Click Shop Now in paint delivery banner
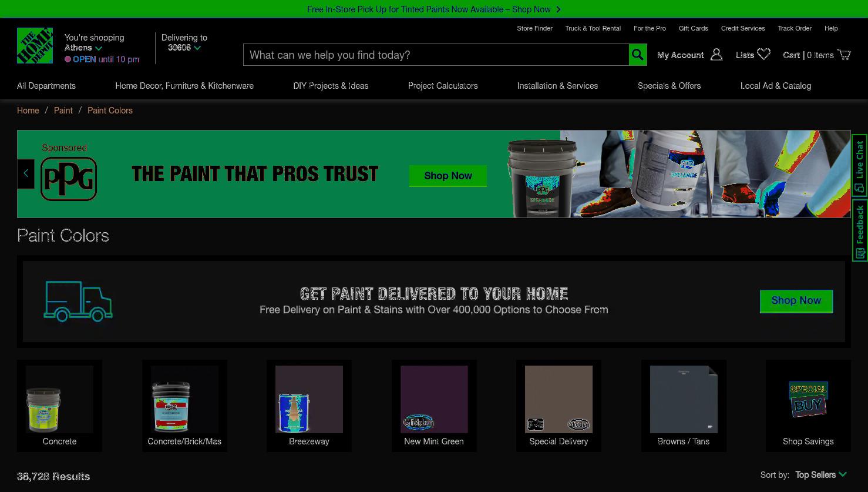Viewport: 868px width, 492px height. 796,301
